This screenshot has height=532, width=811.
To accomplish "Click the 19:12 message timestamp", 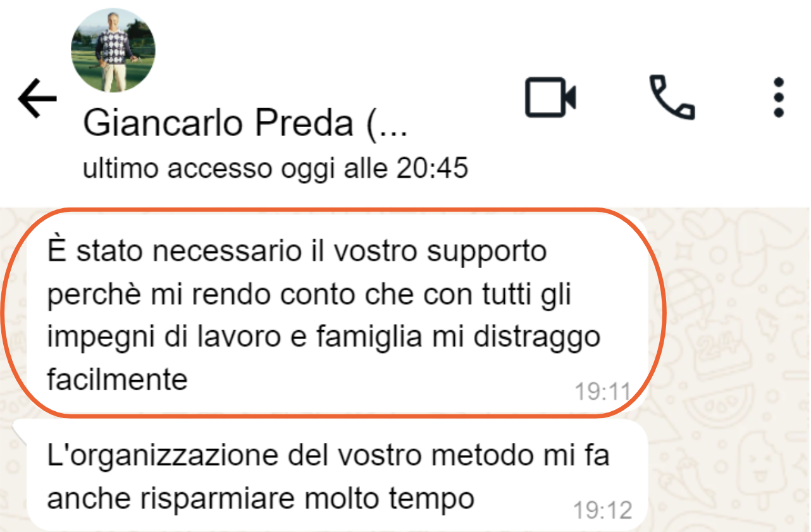I will (602, 510).
